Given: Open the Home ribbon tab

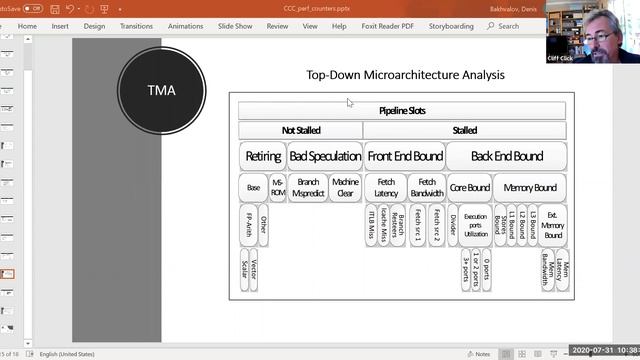Looking at the screenshot, I should pyautogui.click(x=27, y=26).
